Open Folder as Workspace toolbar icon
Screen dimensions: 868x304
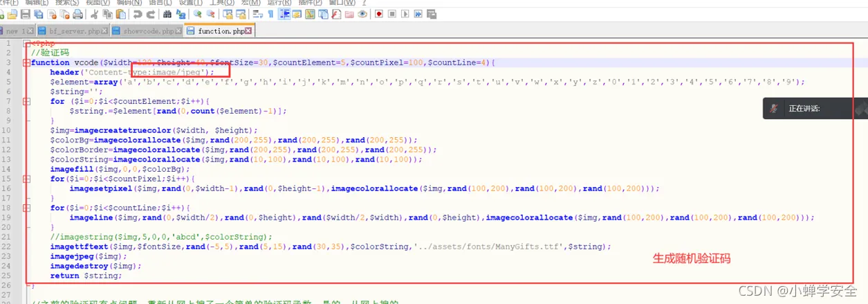coord(349,14)
